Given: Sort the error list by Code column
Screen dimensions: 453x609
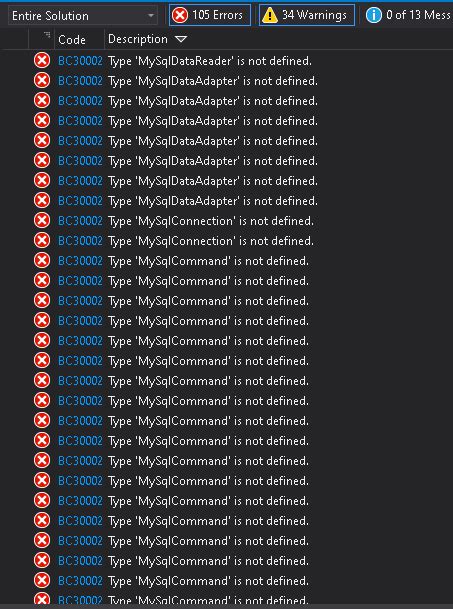Looking at the screenshot, I should tap(72, 39).
